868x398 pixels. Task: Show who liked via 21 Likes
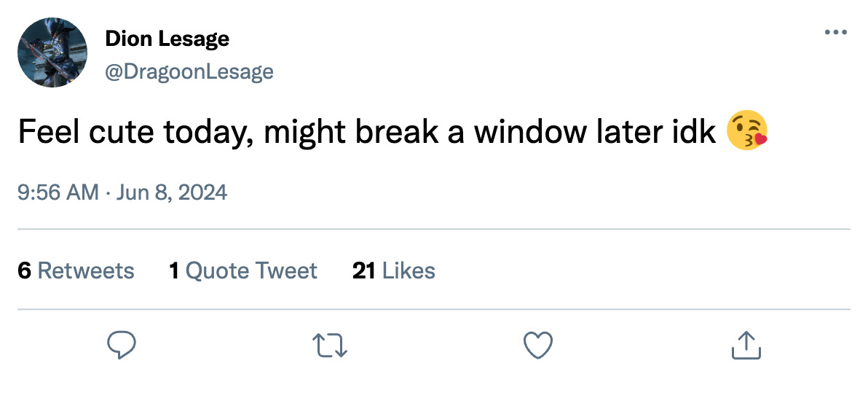pos(393,271)
